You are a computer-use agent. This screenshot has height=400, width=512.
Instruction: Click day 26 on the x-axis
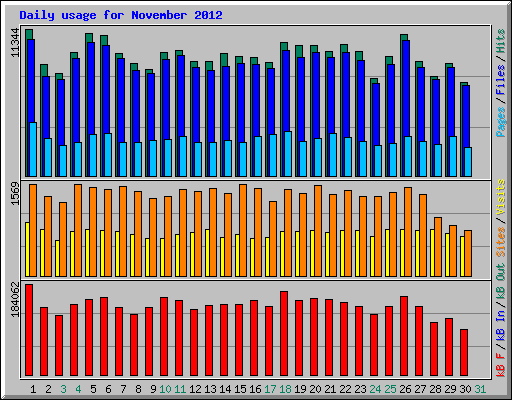tap(405, 389)
